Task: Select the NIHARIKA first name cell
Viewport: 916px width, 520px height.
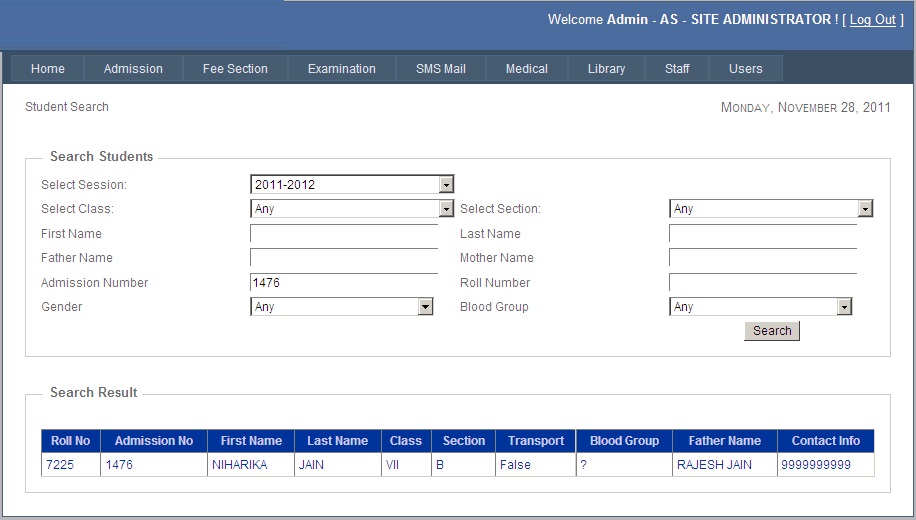Action: (239, 465)
